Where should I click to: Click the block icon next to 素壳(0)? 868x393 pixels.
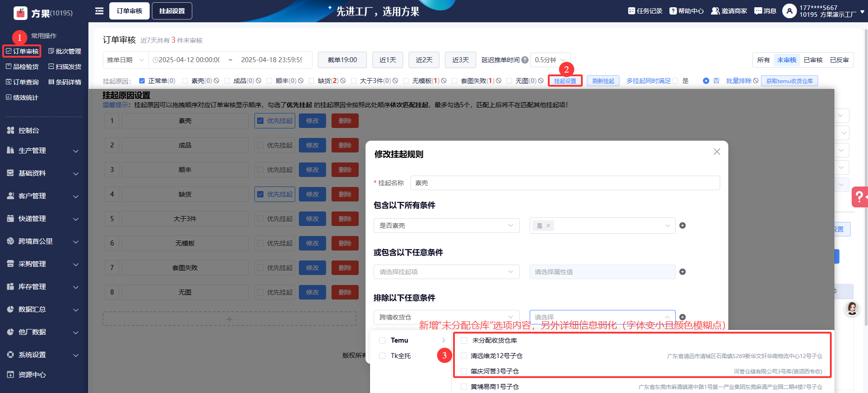[216, 81]
